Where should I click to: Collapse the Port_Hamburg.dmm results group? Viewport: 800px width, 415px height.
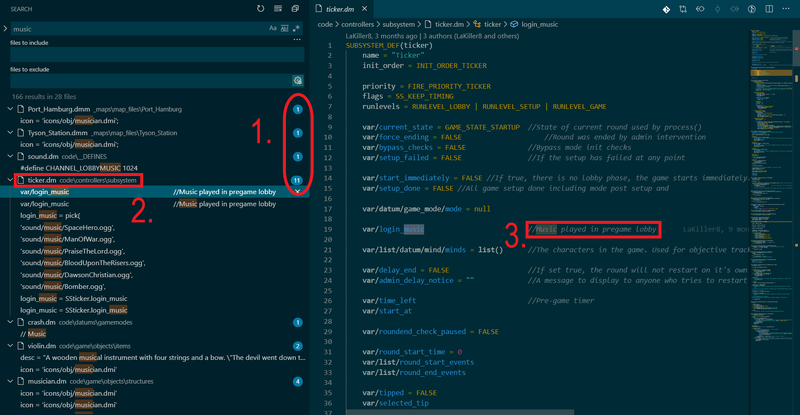pos(10,109)
